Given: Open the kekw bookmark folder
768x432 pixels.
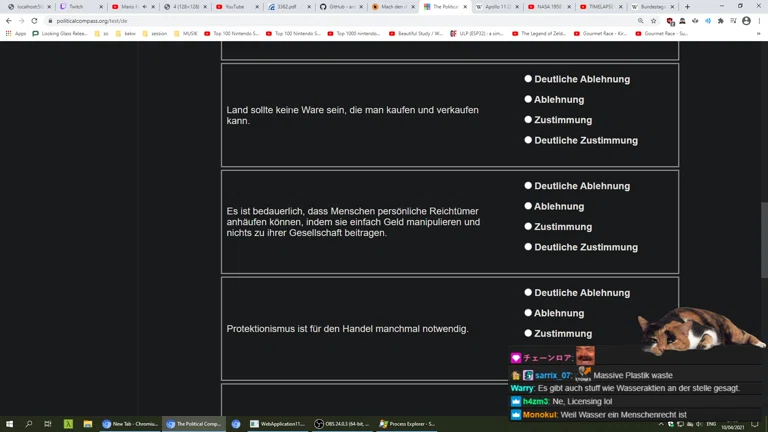Looking at the screenshot, I should pyautogui.click(x=125, y=34).
